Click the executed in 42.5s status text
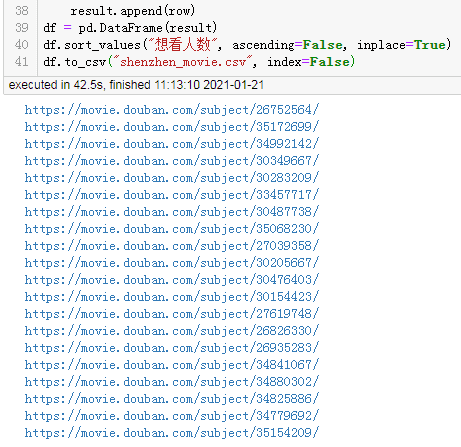461x447 pixels. [136, 85]
